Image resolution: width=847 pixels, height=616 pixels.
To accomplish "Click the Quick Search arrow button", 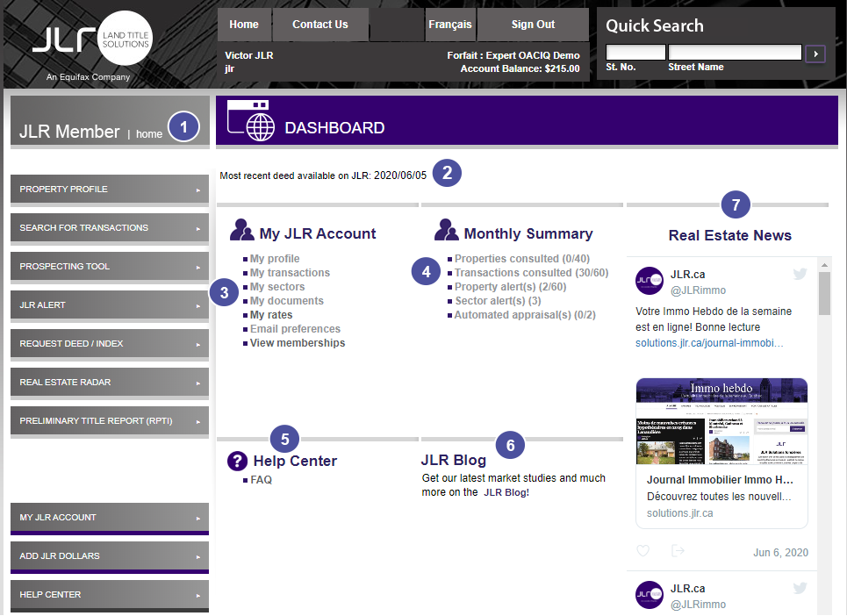I will pos(815,54).
